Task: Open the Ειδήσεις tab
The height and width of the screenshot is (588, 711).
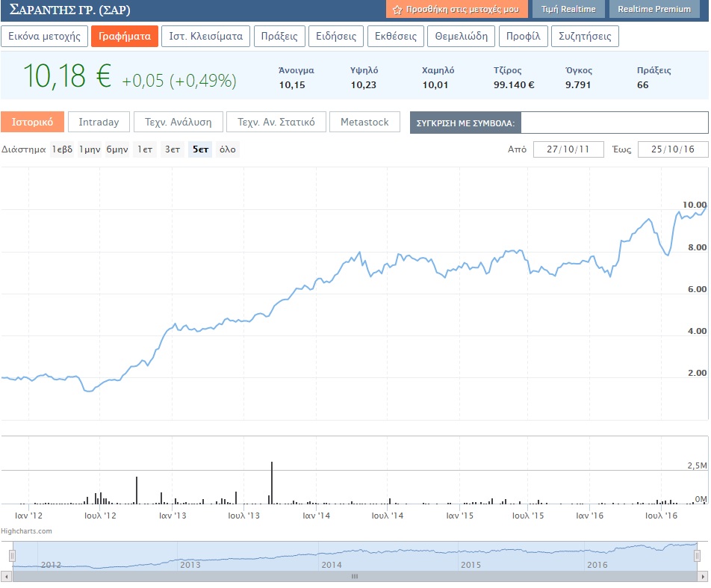Action: pyautogui.click(x=336, y=37)
